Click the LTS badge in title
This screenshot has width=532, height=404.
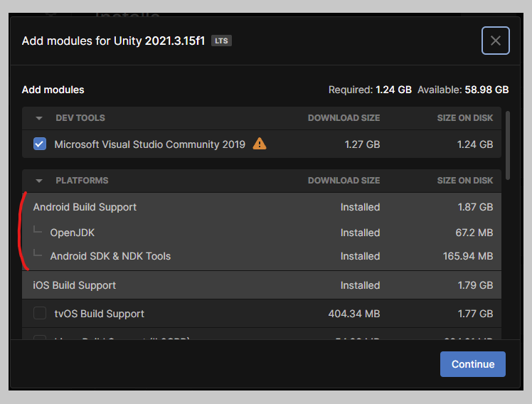[221, 41]
